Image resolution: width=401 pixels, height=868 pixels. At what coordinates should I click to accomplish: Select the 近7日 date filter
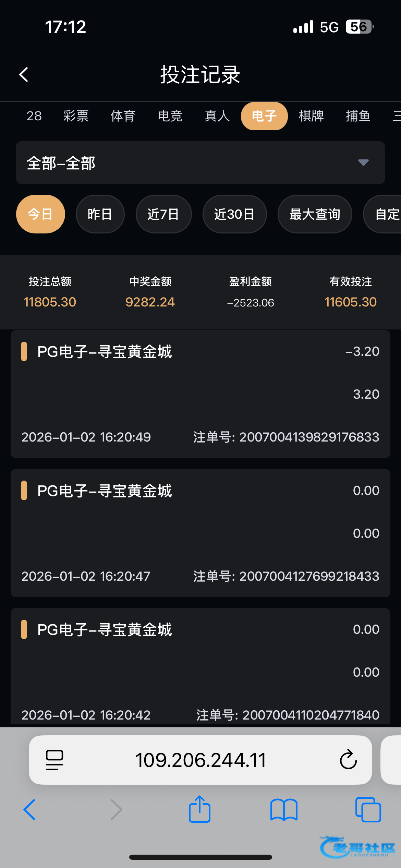coord(163,214)
